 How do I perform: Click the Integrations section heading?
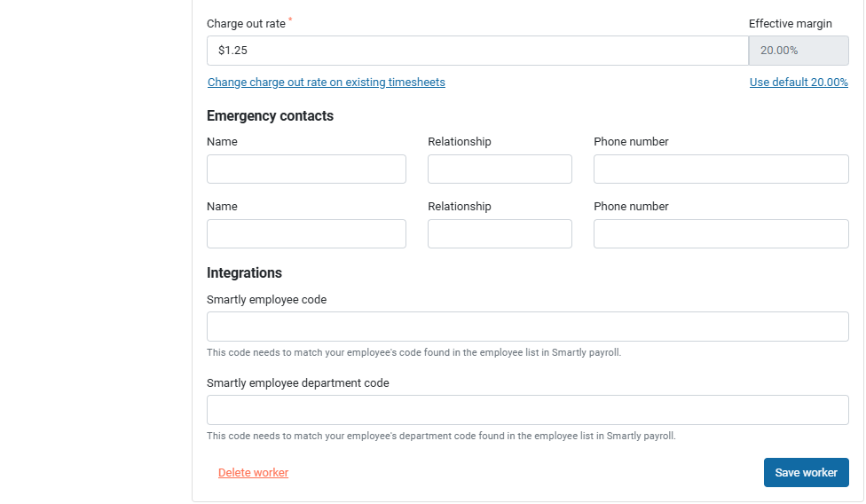click(x=244, y=273)
